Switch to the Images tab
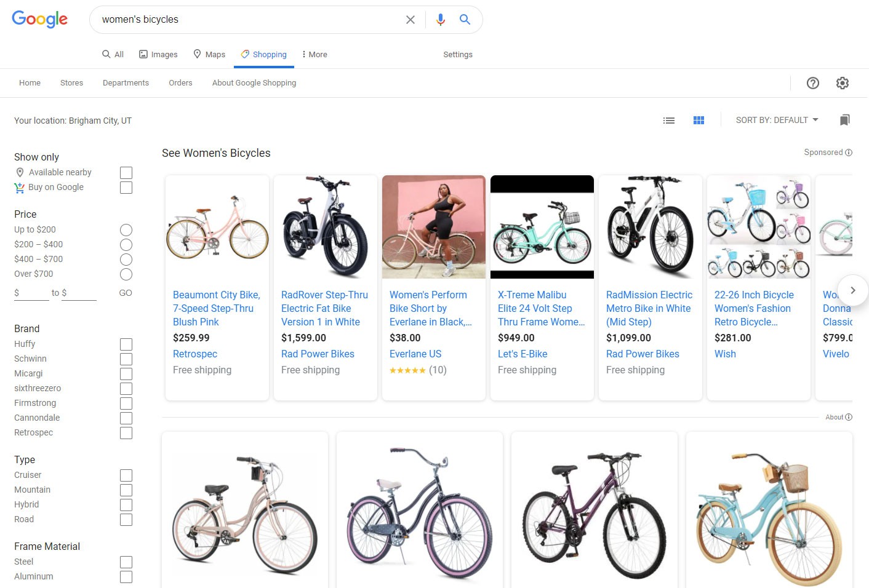This screenshot has height=588, width=869. [158, 54]
